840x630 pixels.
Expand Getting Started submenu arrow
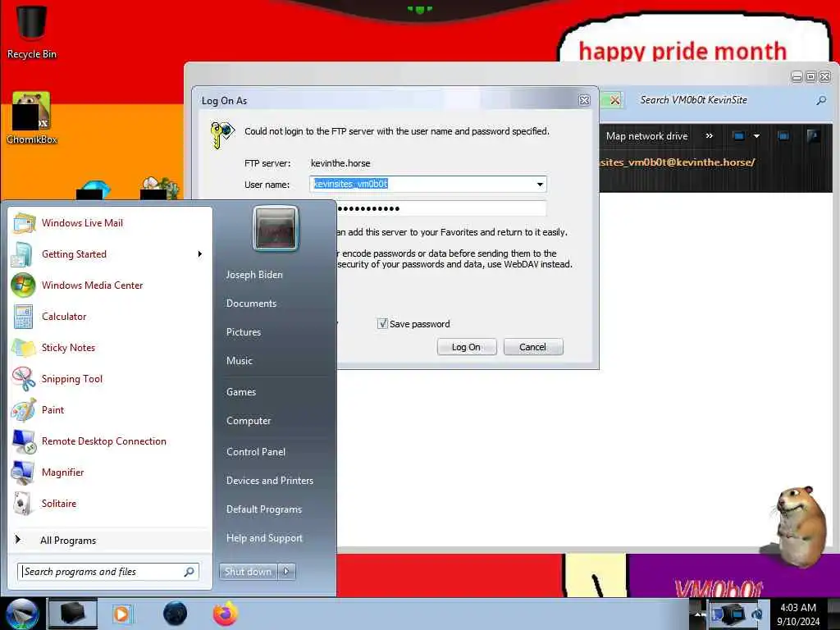(x=199, y=254)
